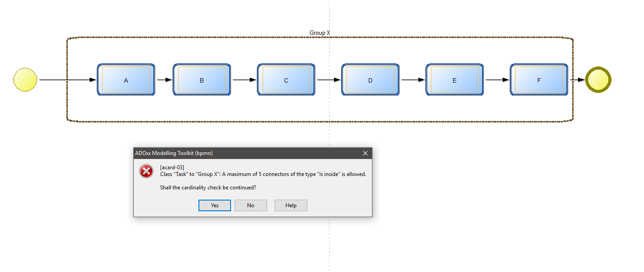Click the Yes button in the dialog
Screen dimensions: 644x272
[215, 205]
